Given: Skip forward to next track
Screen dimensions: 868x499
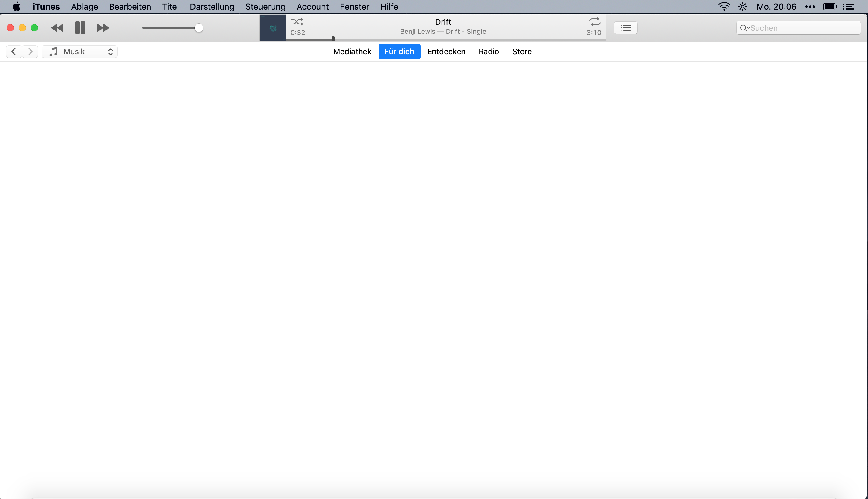Looking at the screenshot, I should point(103,28).
